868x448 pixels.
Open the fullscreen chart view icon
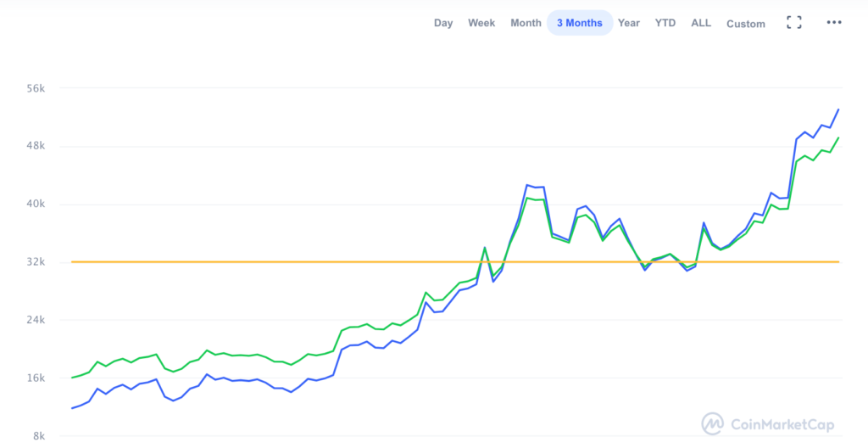(x=793, y=22)
